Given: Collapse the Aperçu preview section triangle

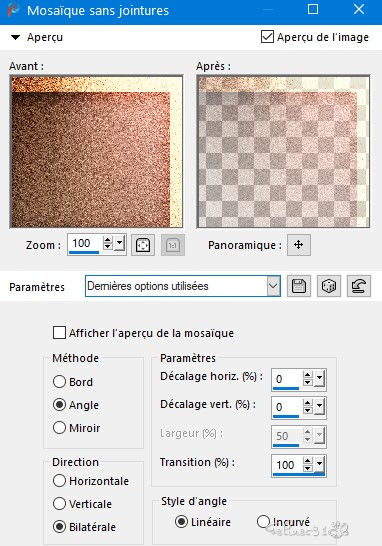Looking at the screenshot, I should click(15, 37).
